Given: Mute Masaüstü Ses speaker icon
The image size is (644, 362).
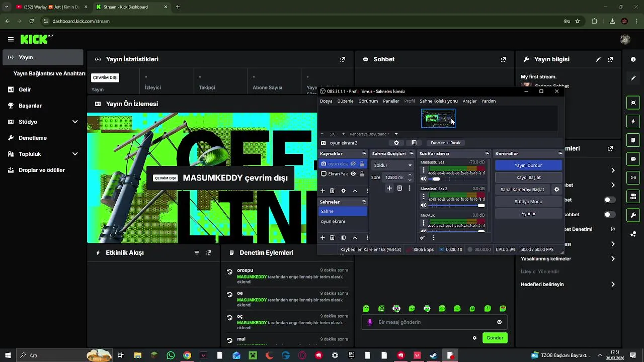Looking at the screenshot, I should [424, 179].
